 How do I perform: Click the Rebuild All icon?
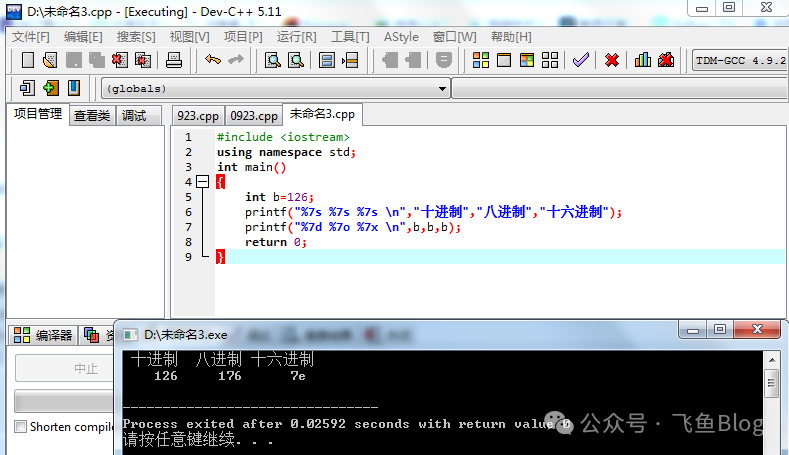coord(550,60)
